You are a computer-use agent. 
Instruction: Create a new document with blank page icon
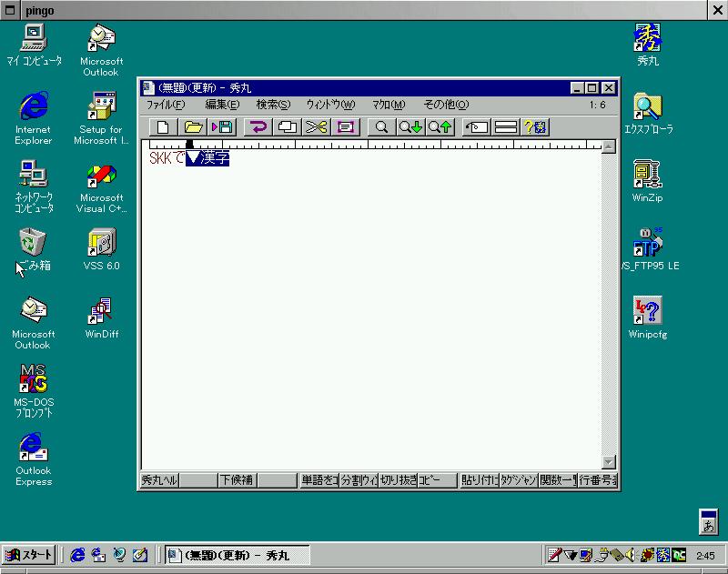point(163,126)
